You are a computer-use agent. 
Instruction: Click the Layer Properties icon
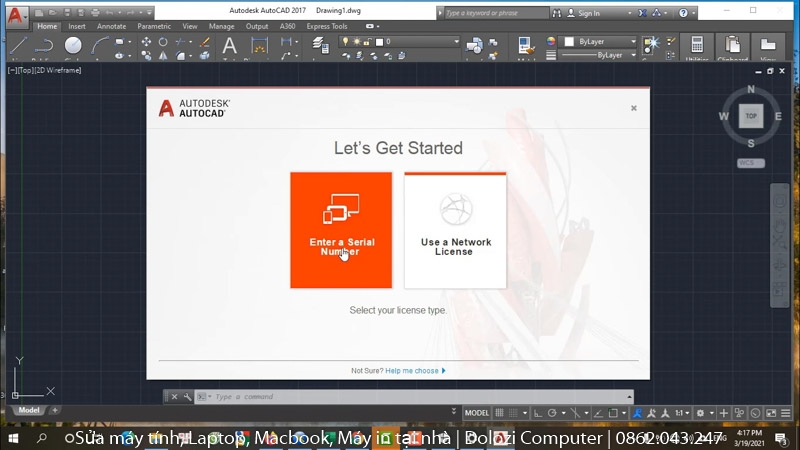[x=320, y=45]
